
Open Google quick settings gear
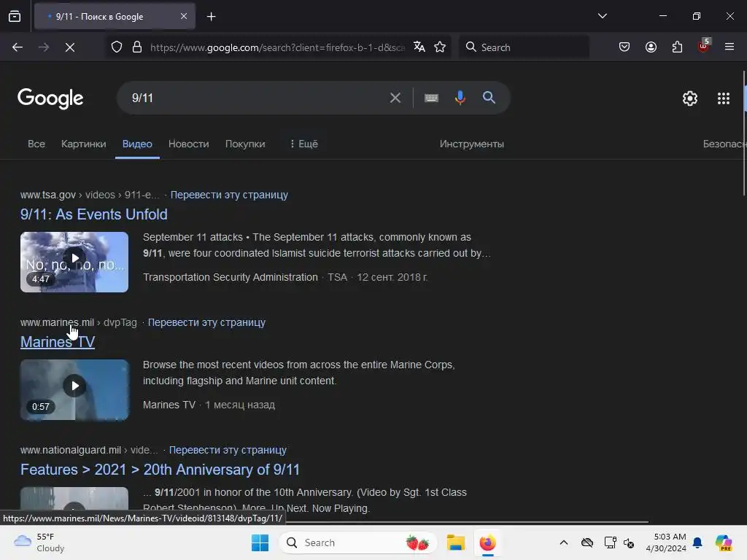(690, 98)
